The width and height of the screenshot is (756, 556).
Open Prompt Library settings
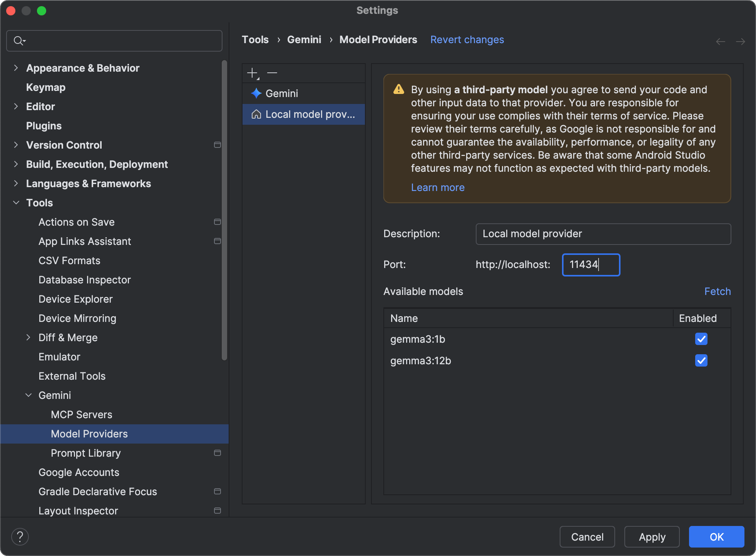86,453
